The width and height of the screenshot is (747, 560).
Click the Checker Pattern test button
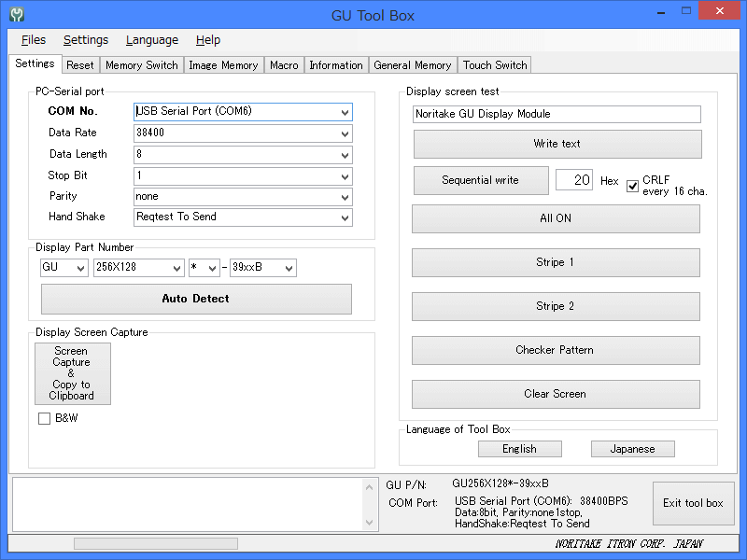[x=556, y=350]
